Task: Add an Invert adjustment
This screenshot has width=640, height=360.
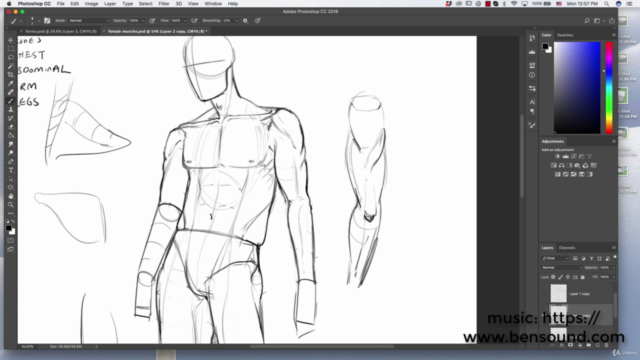Action: coord(558,174)
